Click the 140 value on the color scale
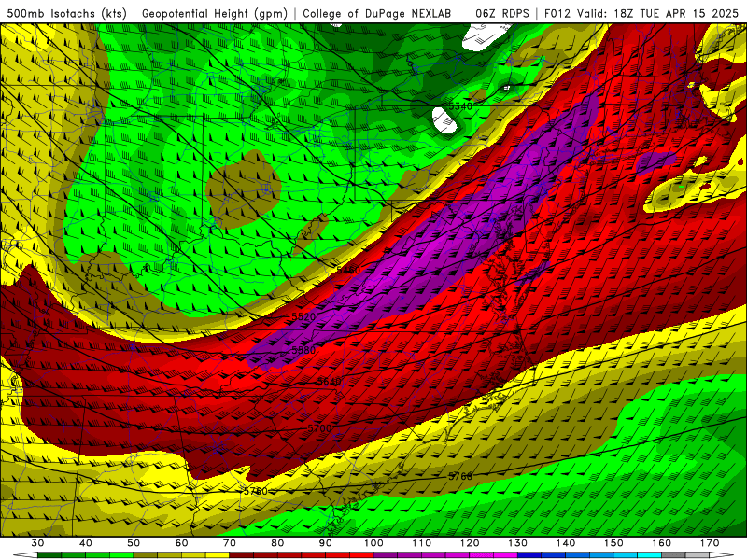 click(x=566, y=543)
